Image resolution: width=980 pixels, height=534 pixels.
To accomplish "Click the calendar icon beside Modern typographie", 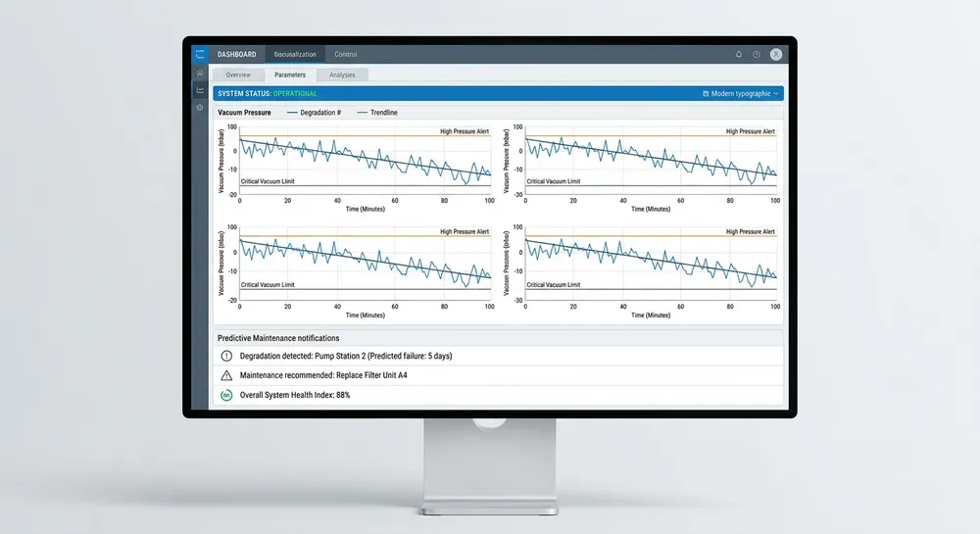I will (x=706, y=94).
